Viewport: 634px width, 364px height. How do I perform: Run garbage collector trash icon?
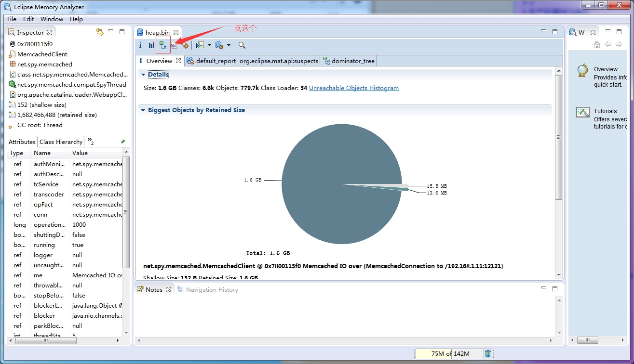pos(488,353)
